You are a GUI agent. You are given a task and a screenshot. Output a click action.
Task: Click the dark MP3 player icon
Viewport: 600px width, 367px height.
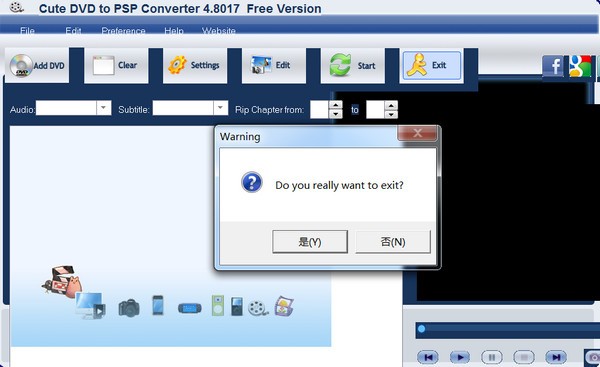click(x=237, y=307)
